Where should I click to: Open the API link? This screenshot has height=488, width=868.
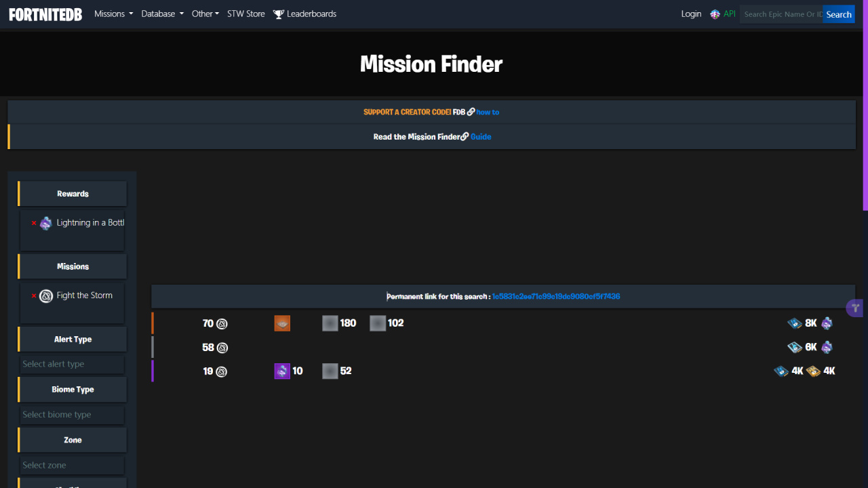pos(729,14)
